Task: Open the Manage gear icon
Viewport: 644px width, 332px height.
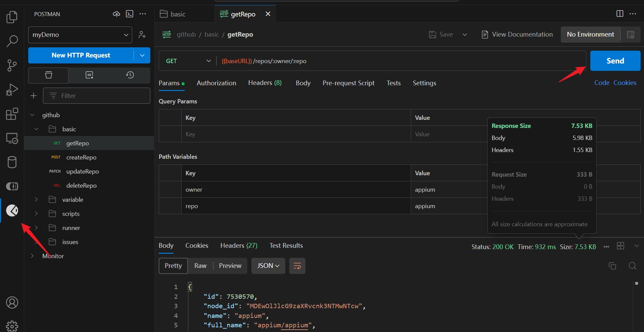Action: pyautogui.click(x=12, y=326)
